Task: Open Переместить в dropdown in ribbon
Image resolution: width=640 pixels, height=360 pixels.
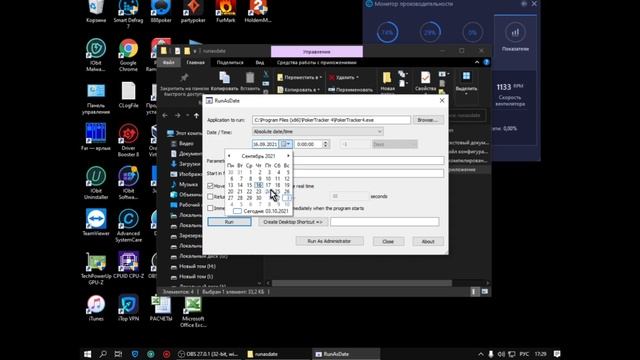Action: point(299,77)
